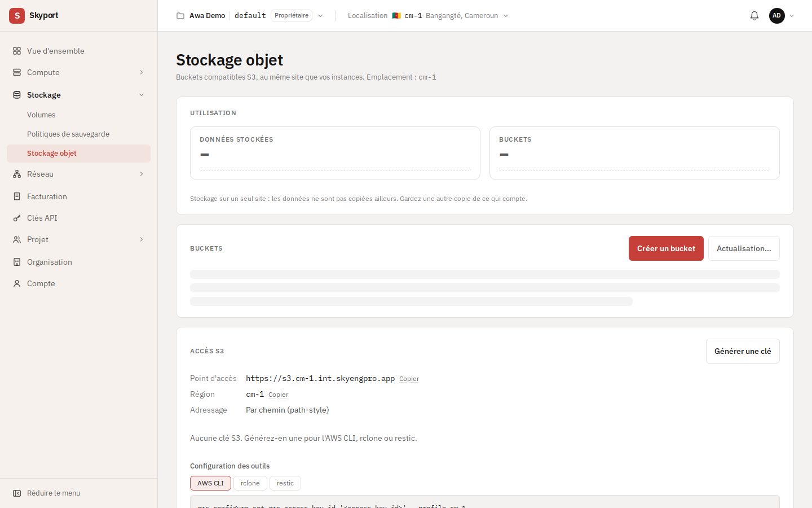This screenshot has height=508, width=812.
Task: Copy the S3 endpoint URL
Action: pos(409,379)
